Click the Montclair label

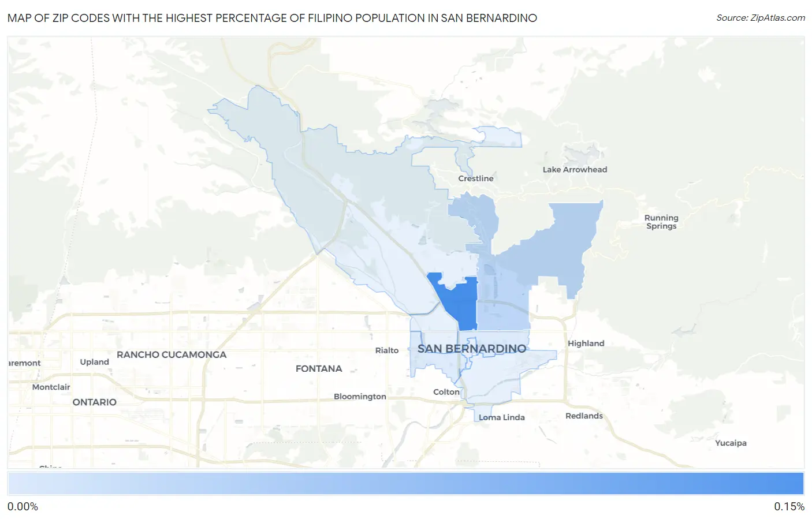click(x=51, y=387)
